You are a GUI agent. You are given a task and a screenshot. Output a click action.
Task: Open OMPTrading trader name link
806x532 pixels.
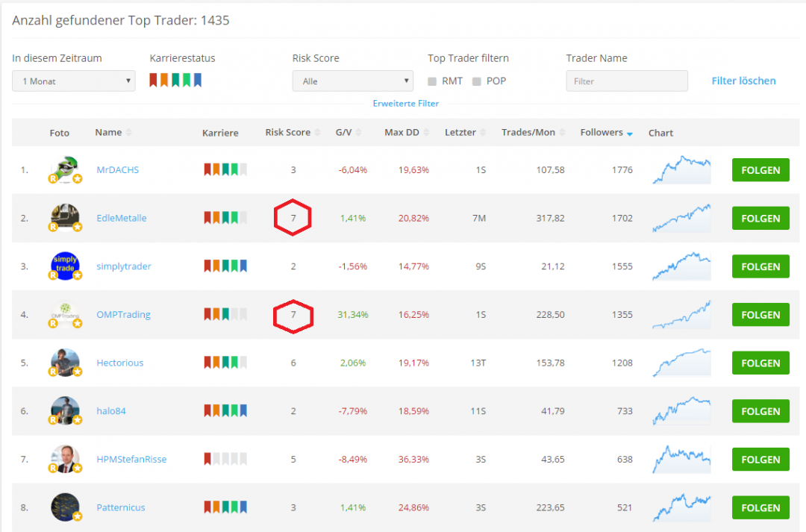(123, 315)
